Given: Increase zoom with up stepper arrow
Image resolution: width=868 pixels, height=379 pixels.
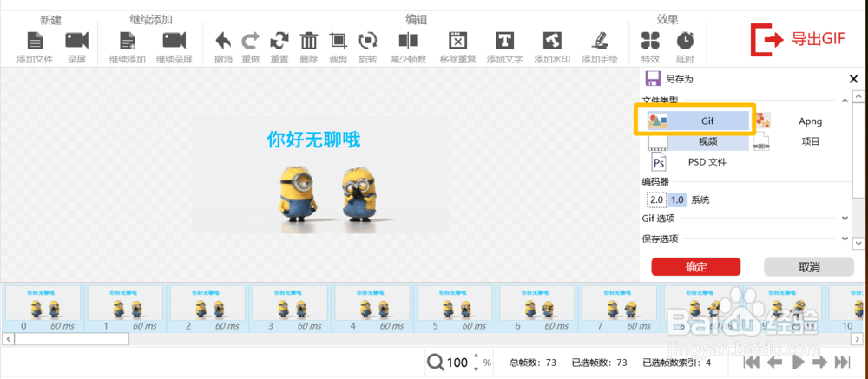Looking at the screenshot, I should (476, 357).
